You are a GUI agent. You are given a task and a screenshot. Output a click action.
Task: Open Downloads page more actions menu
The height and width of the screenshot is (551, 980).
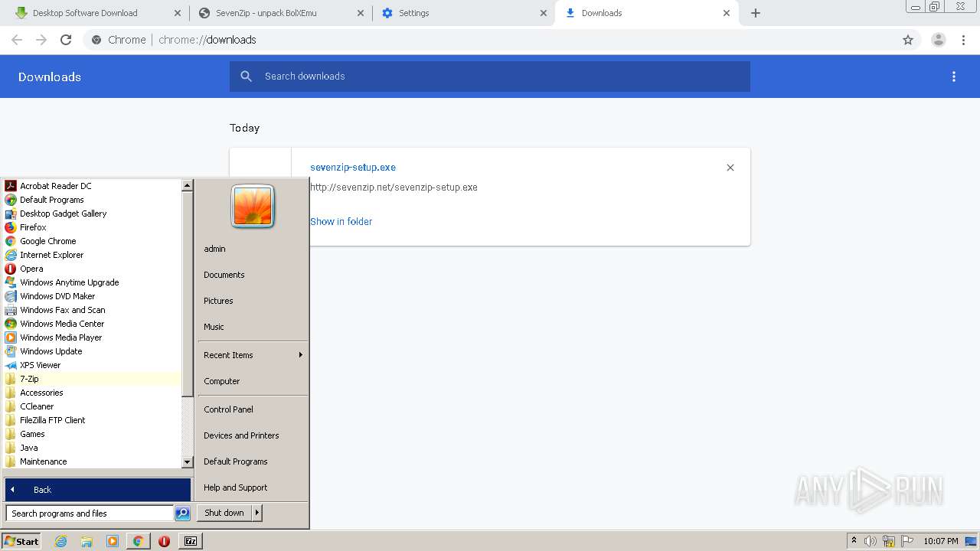(x=954, y=77)
